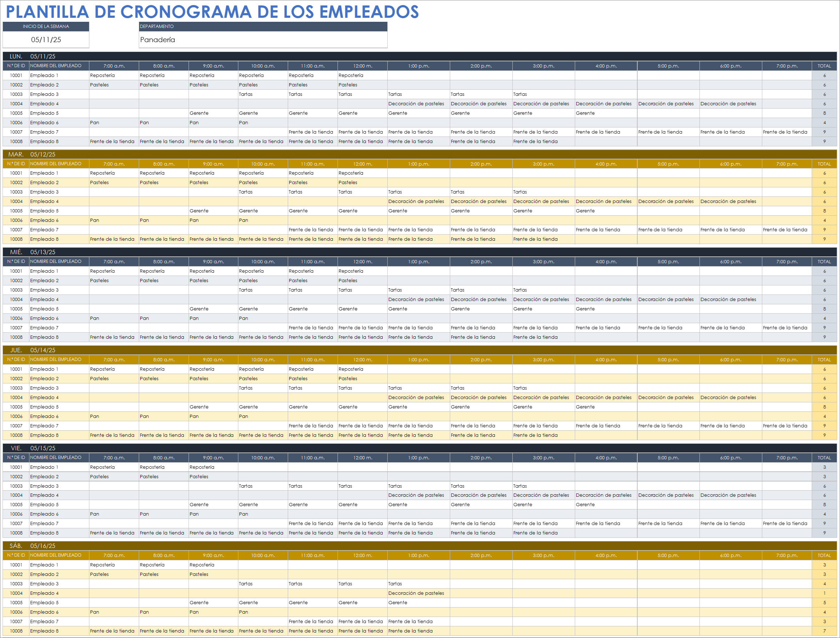Click the INICIO DE LA SEMANA header
The width and height of the screenshot is (840, 638).
pos(46,27)
